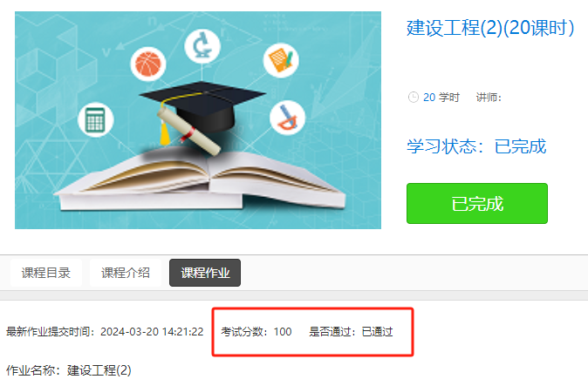Click the 考试分数: 100 score text

pyautogui.click(x=256, y=332)
